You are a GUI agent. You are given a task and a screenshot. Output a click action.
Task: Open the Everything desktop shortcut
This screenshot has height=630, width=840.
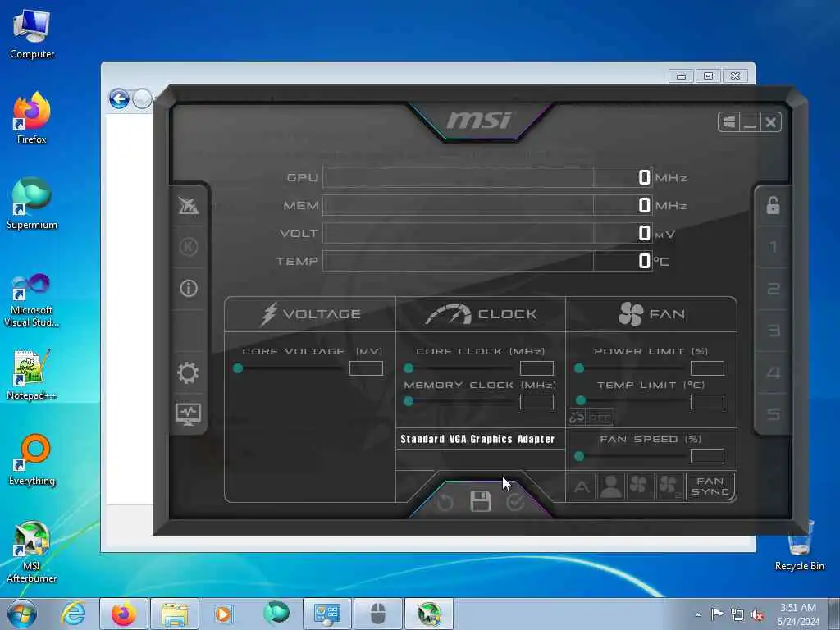(32, 459)
